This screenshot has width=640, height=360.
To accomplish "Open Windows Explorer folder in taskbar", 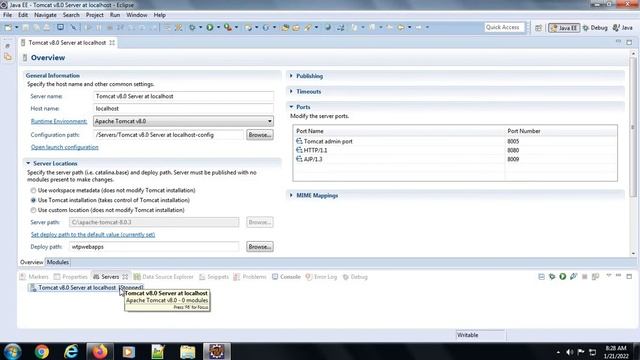I will click(187, 351).
